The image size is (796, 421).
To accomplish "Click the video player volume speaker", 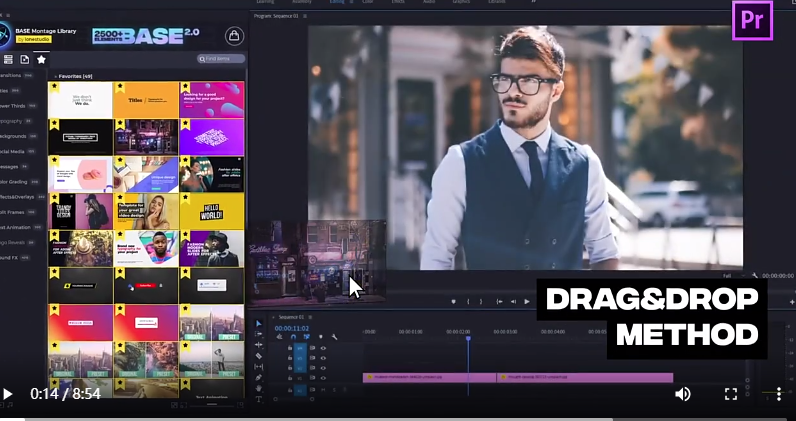I will tap(683, 394).
